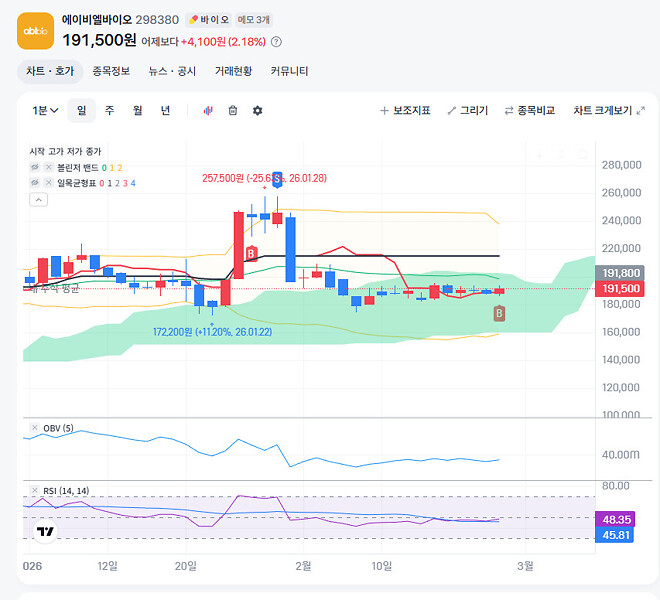This screenshot has width=660, height=600.
Task: Click the gray 191,800 price tag
Action: pos(620,273)
